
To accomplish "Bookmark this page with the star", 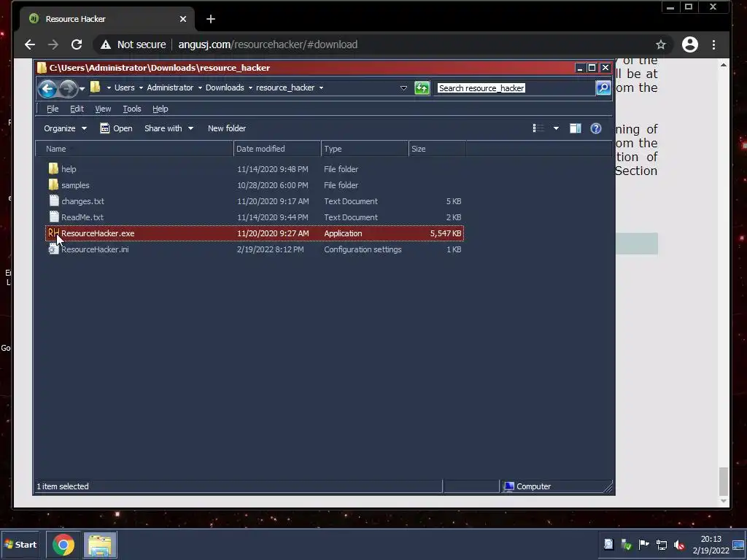I will (660, 44).
